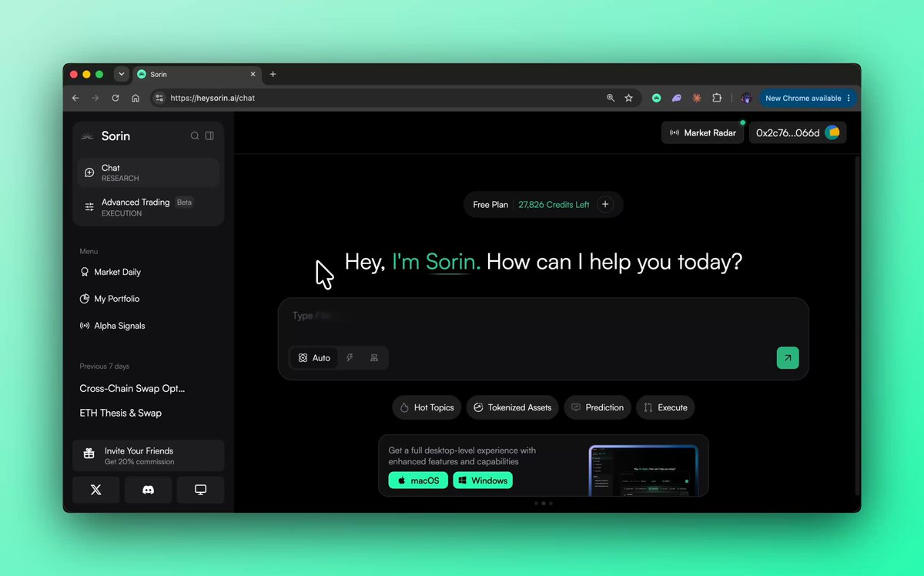The image size is (924, 576).
Task: Open Alpha Signals menu item
Action: [112, 326]
